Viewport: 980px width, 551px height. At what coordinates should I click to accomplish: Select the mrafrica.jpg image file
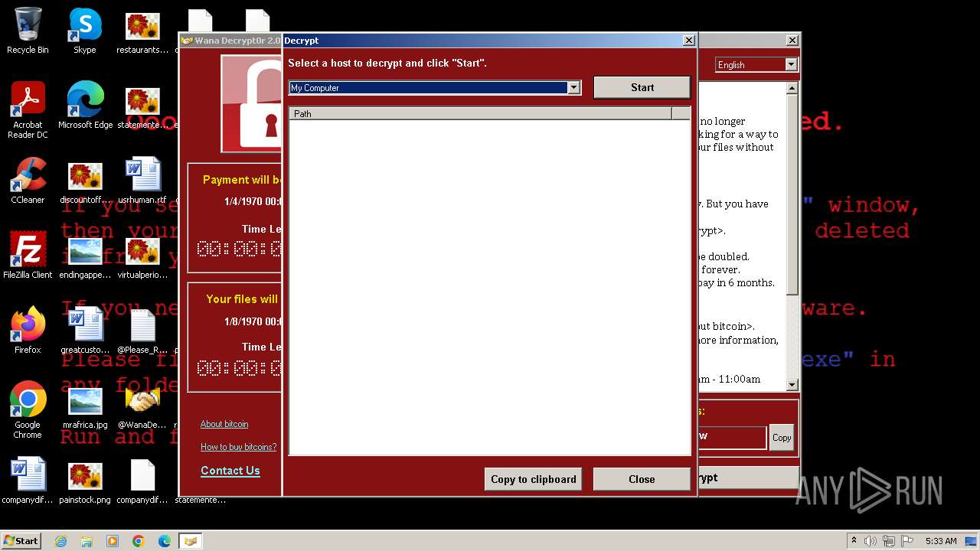85,407
